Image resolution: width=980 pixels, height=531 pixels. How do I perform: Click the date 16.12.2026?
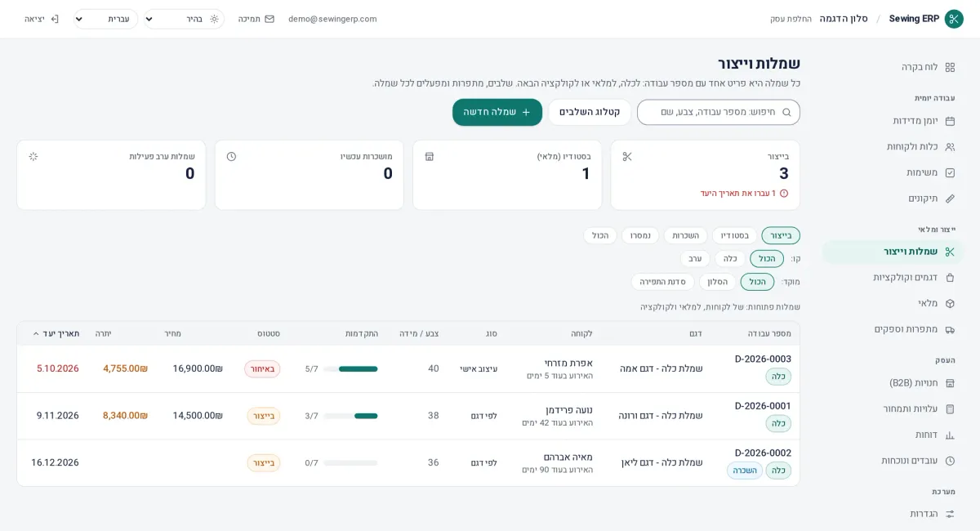pos(55,462)
